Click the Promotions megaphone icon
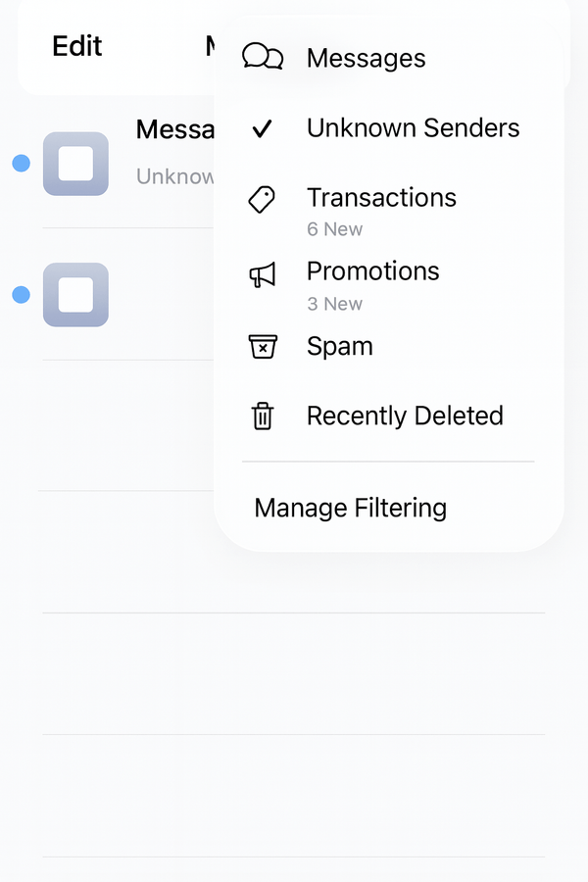588x882 pixels. (x=261, y=272)
